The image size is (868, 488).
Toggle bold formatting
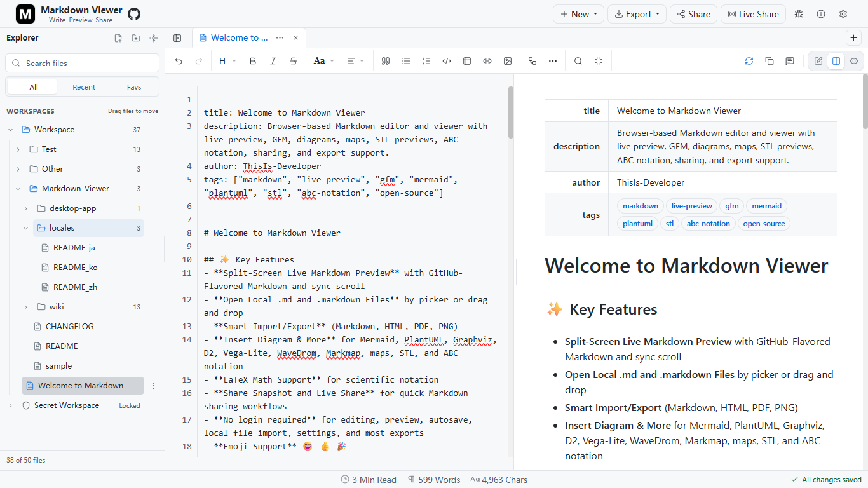click(x=253, y=61)
